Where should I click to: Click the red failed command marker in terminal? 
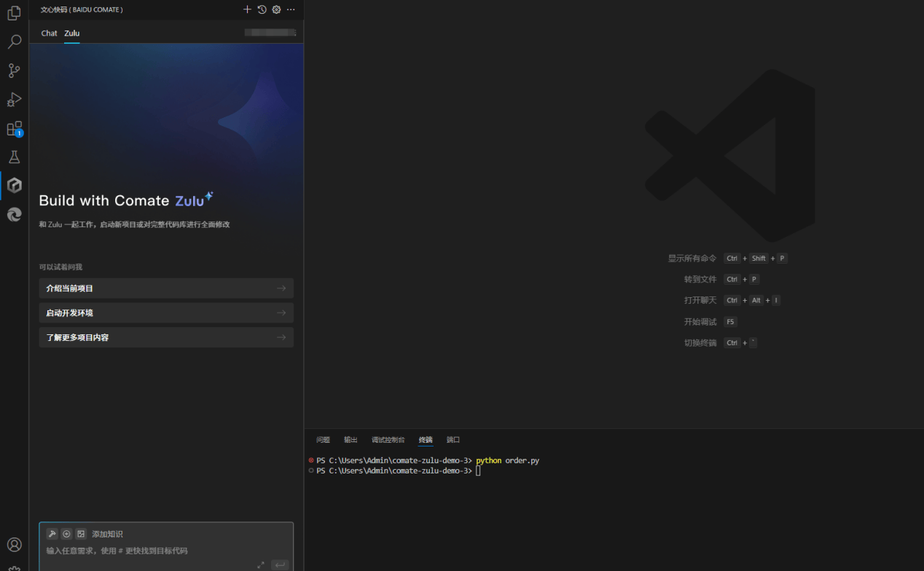pyautogui.click(x=311, y=460)
